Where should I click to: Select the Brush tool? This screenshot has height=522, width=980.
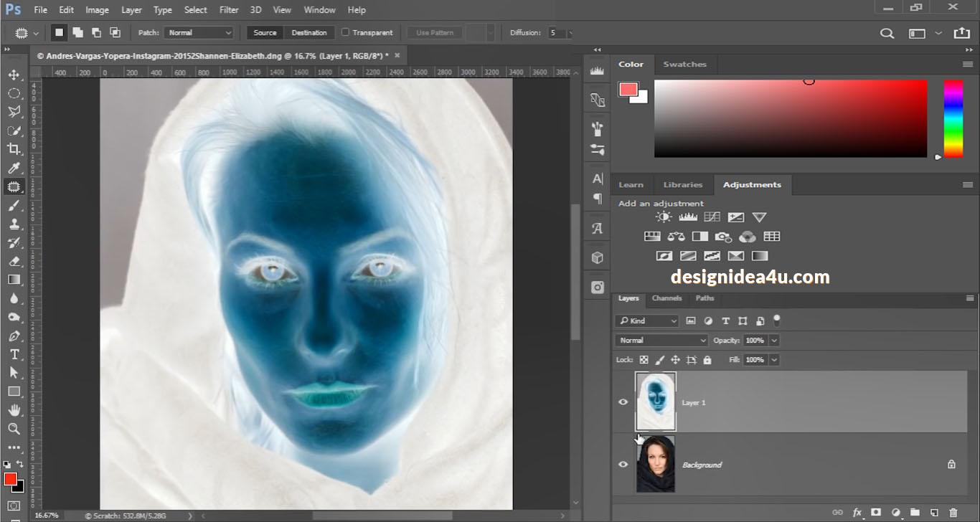(14, 205)
